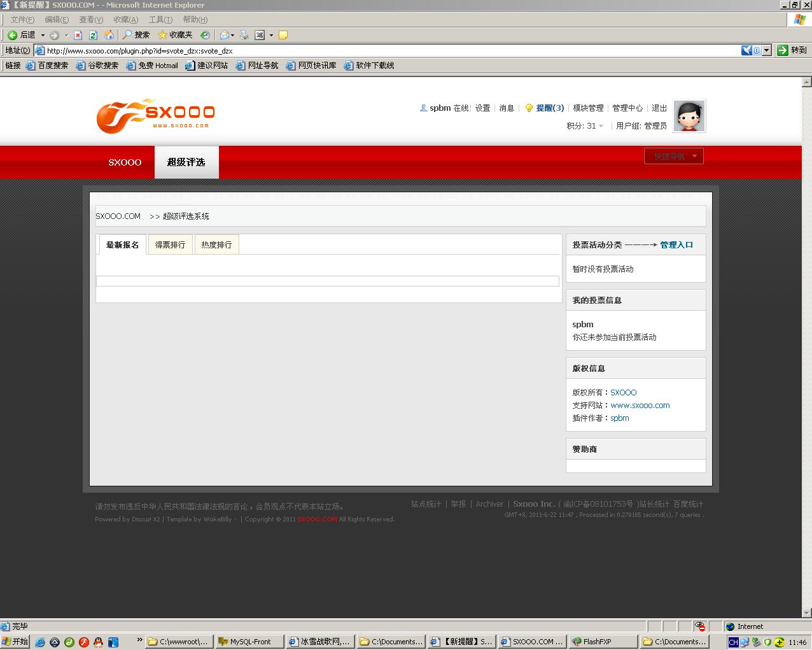Select the SXOOO navigation tab
This screenshot has height=650, width=812.
125,162
